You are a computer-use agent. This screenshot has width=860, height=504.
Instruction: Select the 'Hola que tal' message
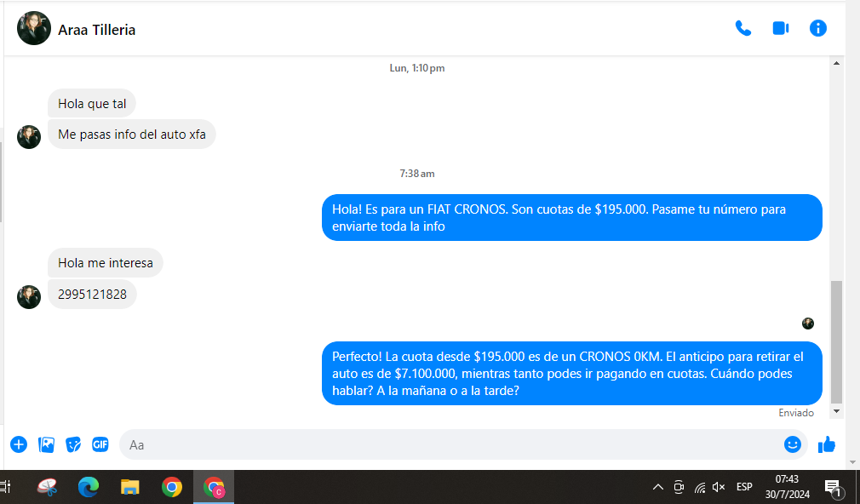tap(92, 104)
